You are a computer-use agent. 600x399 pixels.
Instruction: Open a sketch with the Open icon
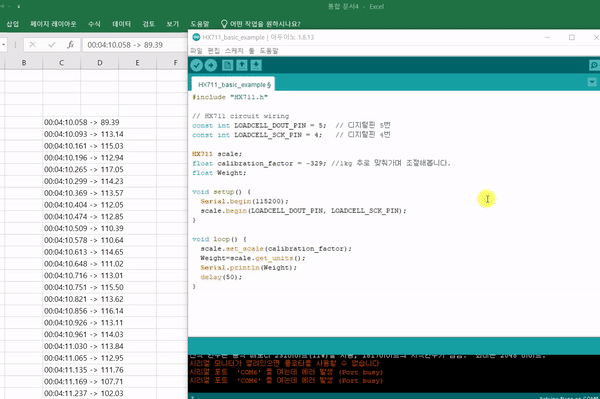click(x=242, y=65)
